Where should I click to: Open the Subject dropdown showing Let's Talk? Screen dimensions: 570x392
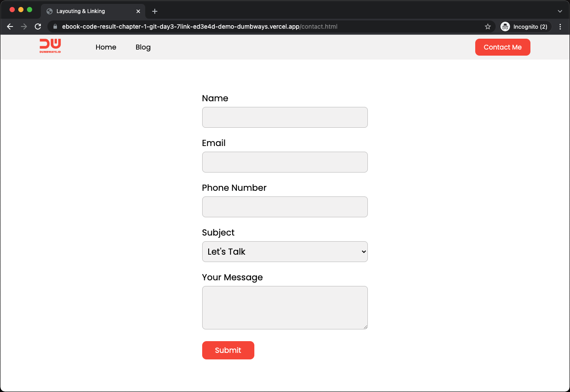click(285, 252)
